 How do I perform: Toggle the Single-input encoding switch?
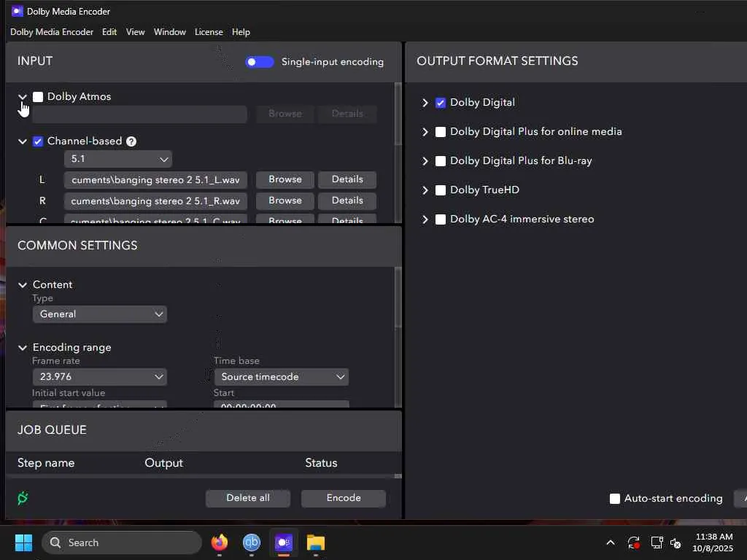pyautogui.click(x=259, y=62)
